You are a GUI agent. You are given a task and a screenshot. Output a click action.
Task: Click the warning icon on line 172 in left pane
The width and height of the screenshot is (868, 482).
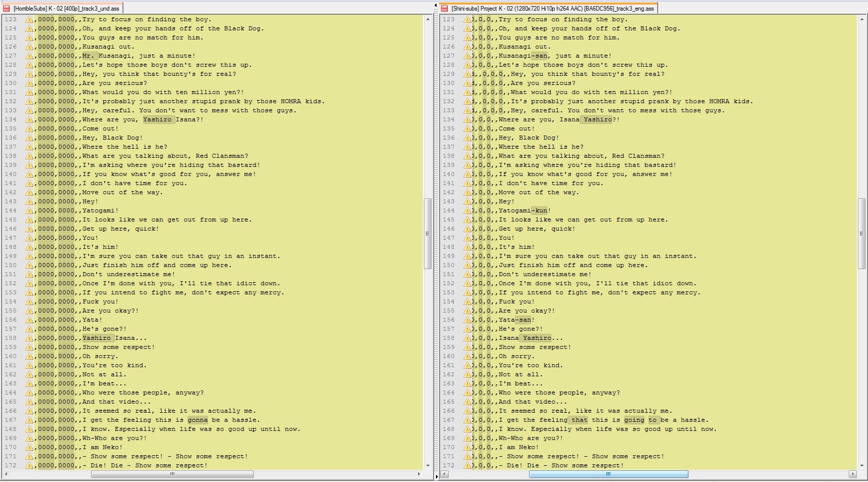[x=30, y=466]
